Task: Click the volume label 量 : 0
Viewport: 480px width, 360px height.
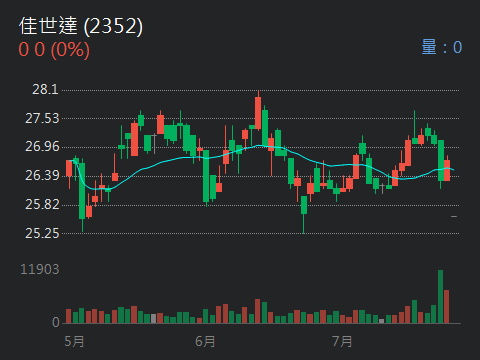Action: pos(442,47)
